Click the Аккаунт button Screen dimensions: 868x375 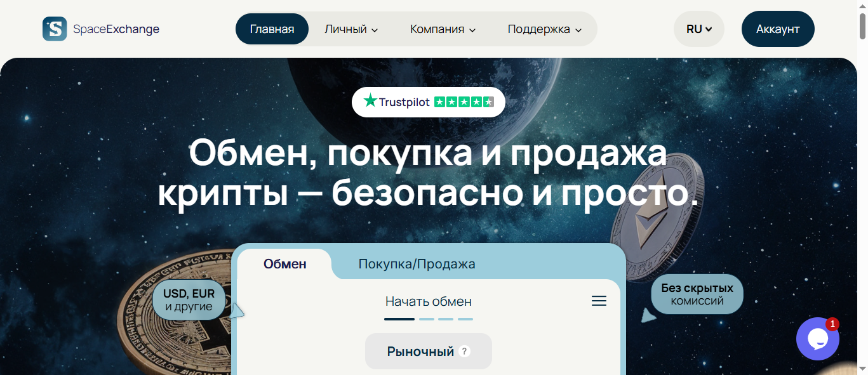778,29
